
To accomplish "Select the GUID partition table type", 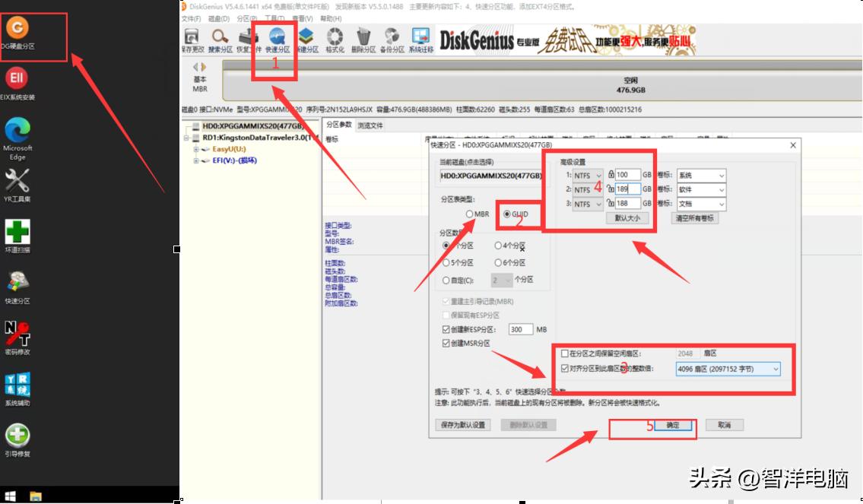I will pos(507,214).
